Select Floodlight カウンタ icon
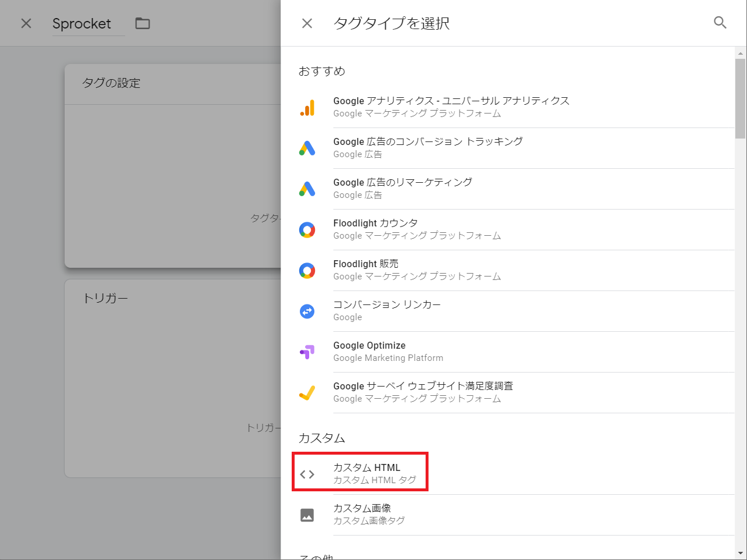This screenshot has width=747, height=560. coord(307,230)
